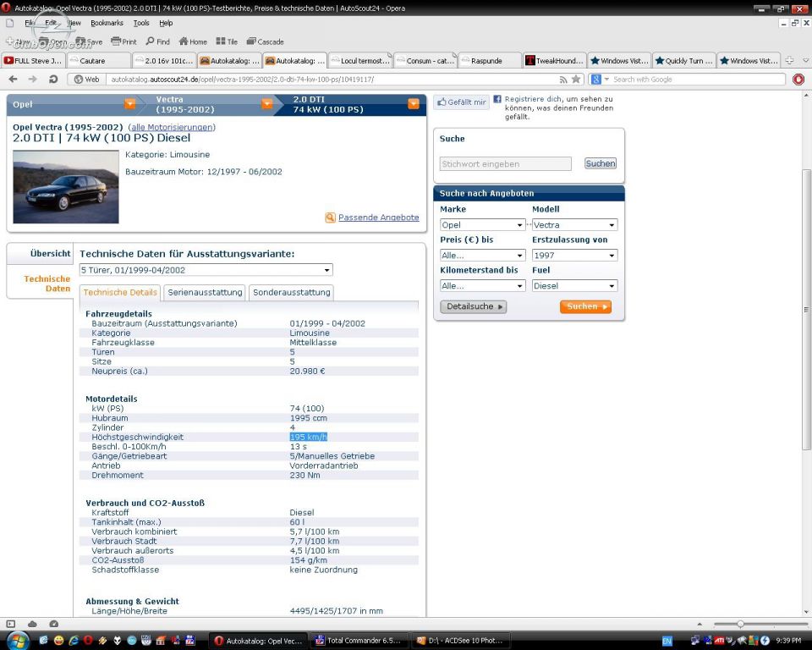Open the Opel brand breadcrumb dropdown
This screenshot has height=650, width=812.
[x=130, y=104]
